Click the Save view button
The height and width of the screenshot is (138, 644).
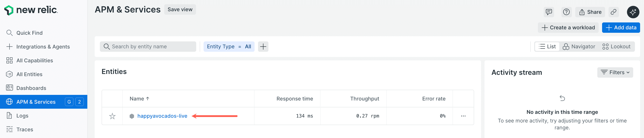(180, 9)
